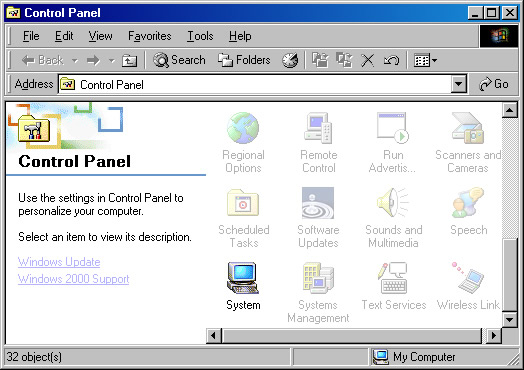Viewport: 524px width, 370px height.
Task: Maximize the Control Panel window
Action: pyautogui.click(x=492, y=13)
